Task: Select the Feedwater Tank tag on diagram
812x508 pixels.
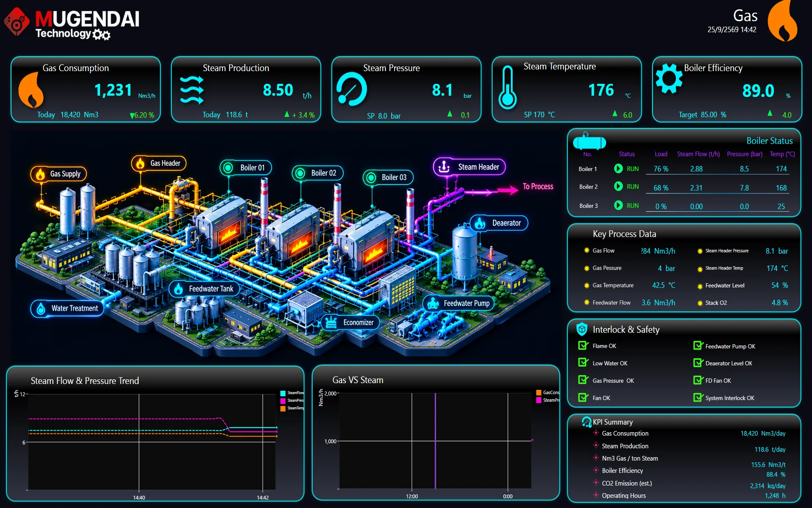Action: click(204, 289)
